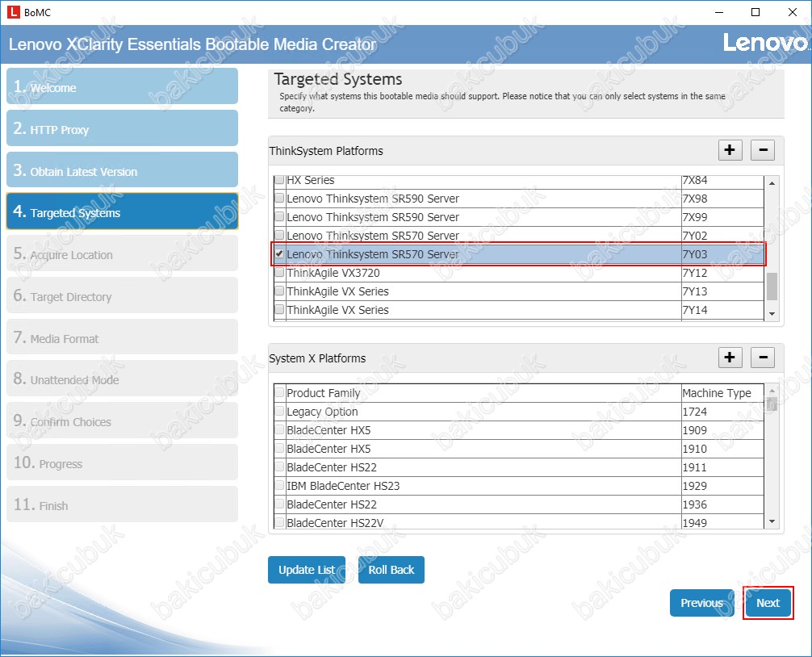Click the Machine Type column header
The height and width of the screenshot is (657, 812).
pyautogui.click(x=722, y=393)
